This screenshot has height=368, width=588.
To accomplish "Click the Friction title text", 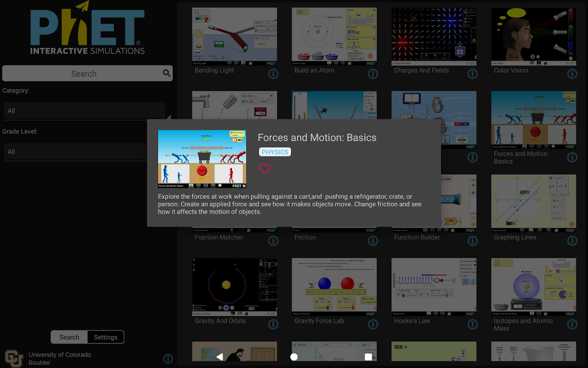I will [x=305, y=237].
